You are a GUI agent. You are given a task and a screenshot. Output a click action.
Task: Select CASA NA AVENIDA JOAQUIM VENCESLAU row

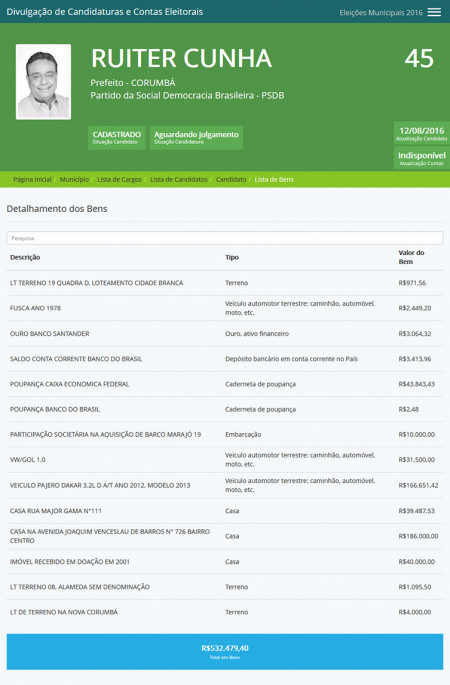tap(225, 536)
